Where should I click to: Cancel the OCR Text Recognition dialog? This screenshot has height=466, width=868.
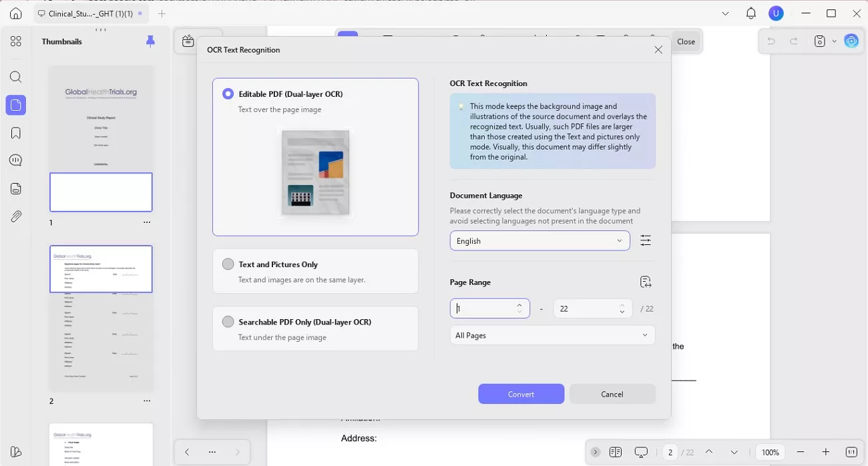tap(612, 394)
